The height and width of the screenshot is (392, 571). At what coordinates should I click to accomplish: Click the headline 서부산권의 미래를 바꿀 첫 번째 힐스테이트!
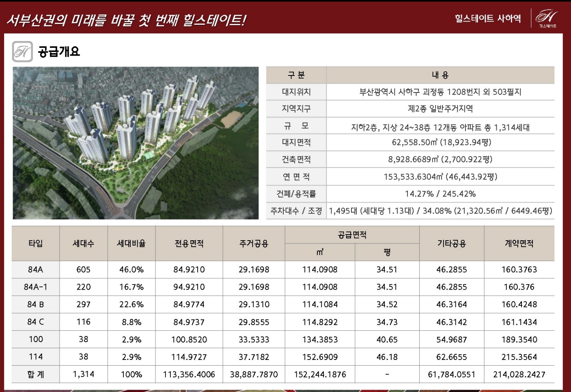tap(126, 20)
